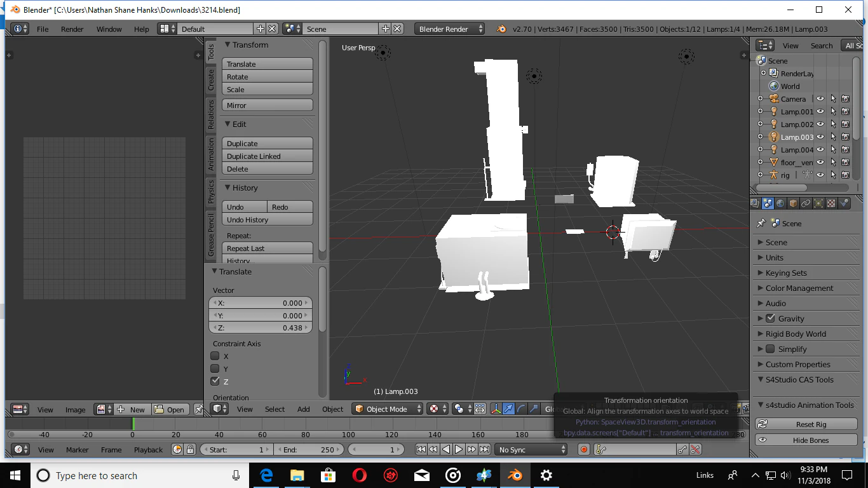The width and height of the screenshot is (868, 488).
Task: Click the Duplicate Linked button
Action: [x=268, y=156]
